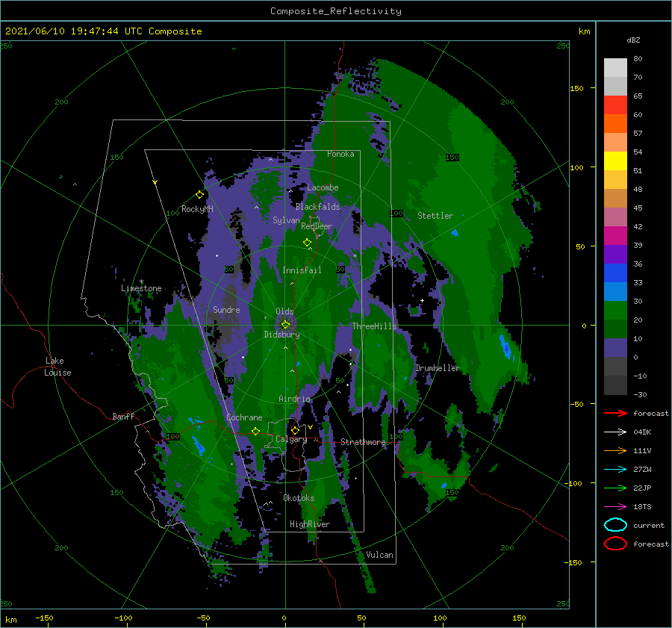This screenshot has width=672, height=628.
Task: Click the Lake Louise label
Action: point(57,367)
